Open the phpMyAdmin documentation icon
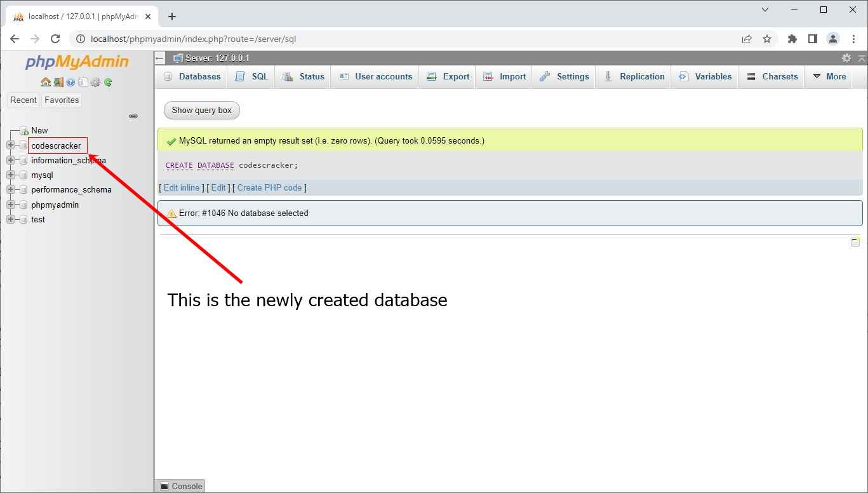Viewport: 868px width, 493px height. (x=83, y=82)
